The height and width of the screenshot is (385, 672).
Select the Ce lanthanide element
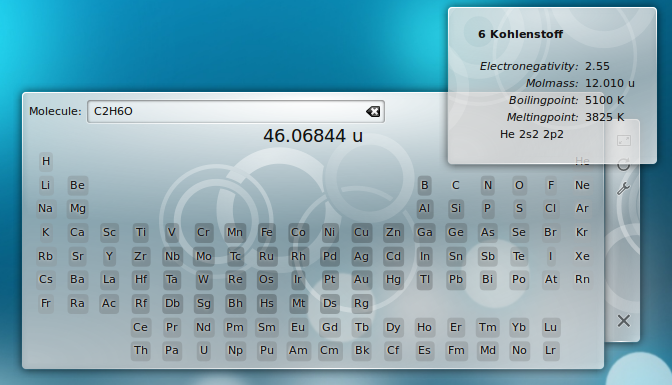tap(140, 328)
